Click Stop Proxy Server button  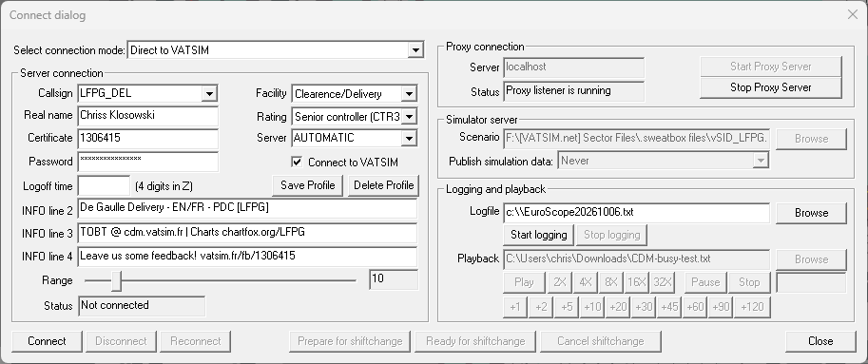click(x=771, y=87)
